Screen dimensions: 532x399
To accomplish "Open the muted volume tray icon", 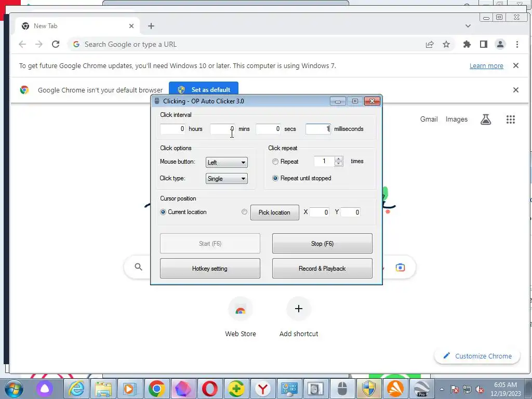I will [x=480, y=390].
